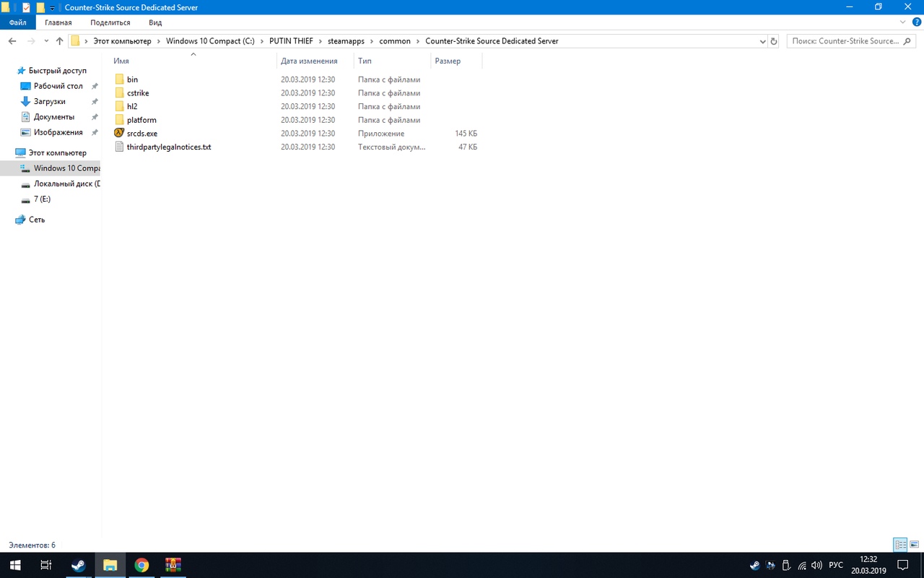Navigate to steamapps in the address bar
The height and width of the screenshot is (578, 924).
coord(346,41)
